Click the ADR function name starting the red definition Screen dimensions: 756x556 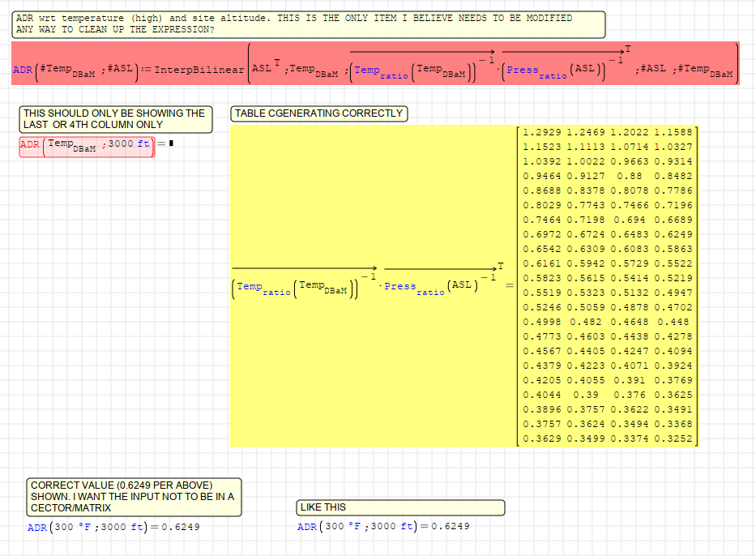(x=22, y=70)
